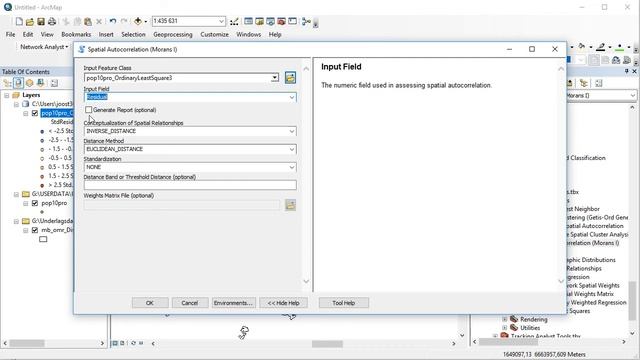Switch TOC to List By Source

pos(18,83)
